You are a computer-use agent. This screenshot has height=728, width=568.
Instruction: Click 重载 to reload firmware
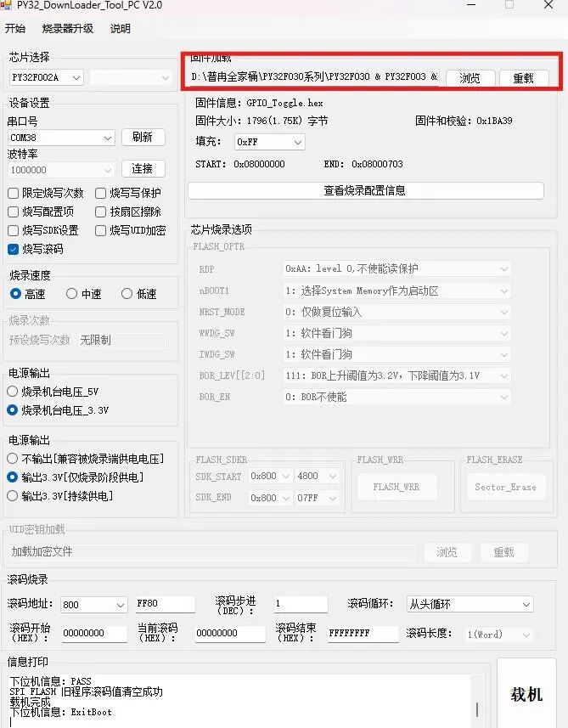(x=524, y=78)
